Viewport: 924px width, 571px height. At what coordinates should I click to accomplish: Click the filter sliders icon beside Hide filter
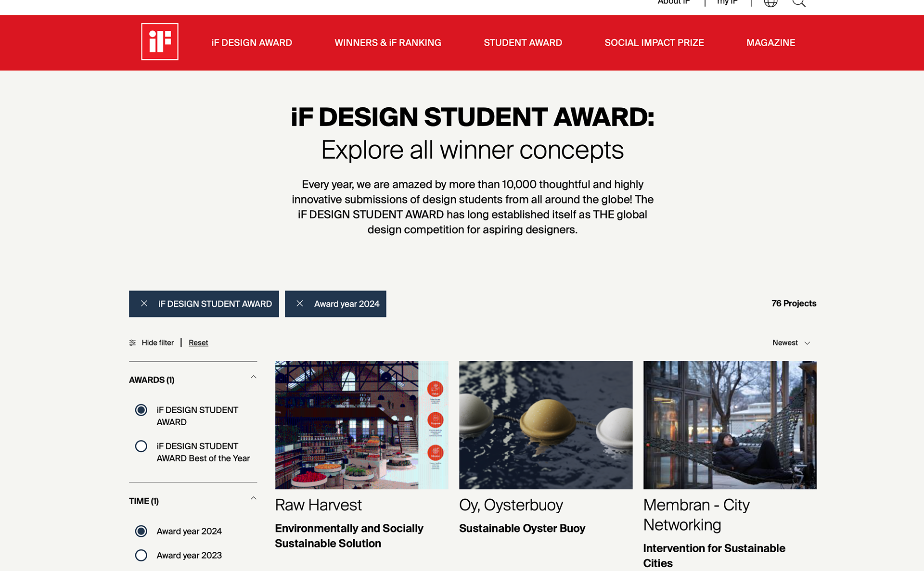click(x=132, y=343)
